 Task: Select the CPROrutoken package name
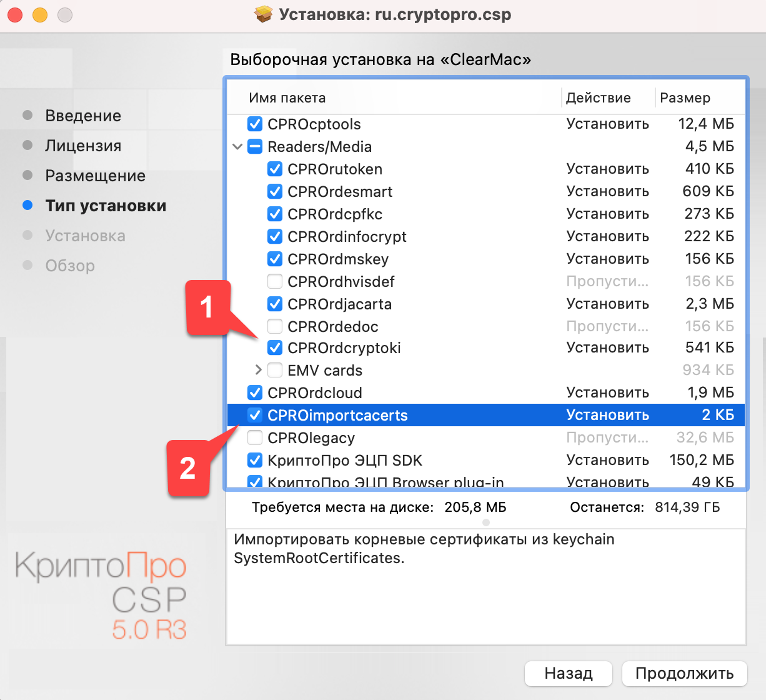tap(335, 169)
